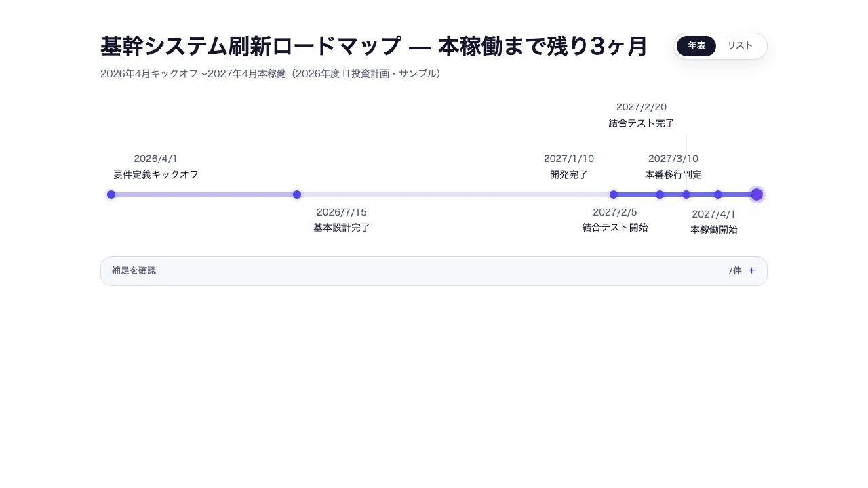Switch to the 年表 view
The width and height of the screenshot is (868, 488).
tap(696, 46)
